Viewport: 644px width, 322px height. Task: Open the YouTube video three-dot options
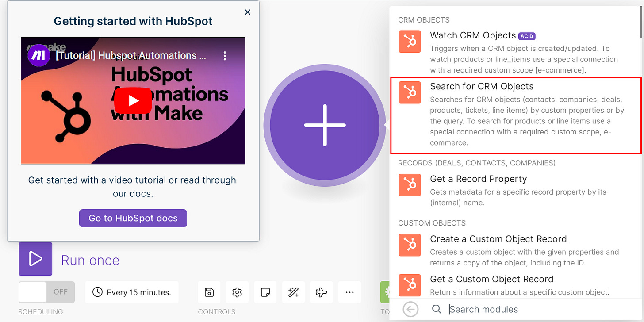225,56
